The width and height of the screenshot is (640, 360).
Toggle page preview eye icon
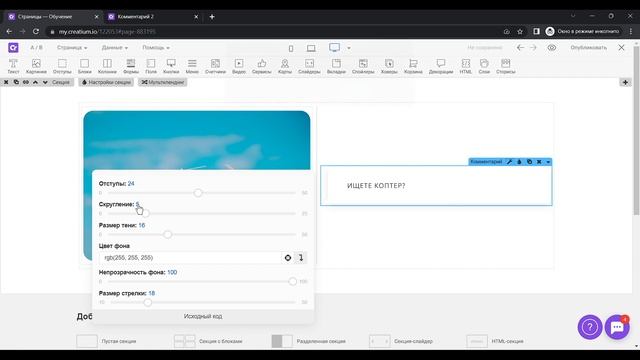pos(551,48)
